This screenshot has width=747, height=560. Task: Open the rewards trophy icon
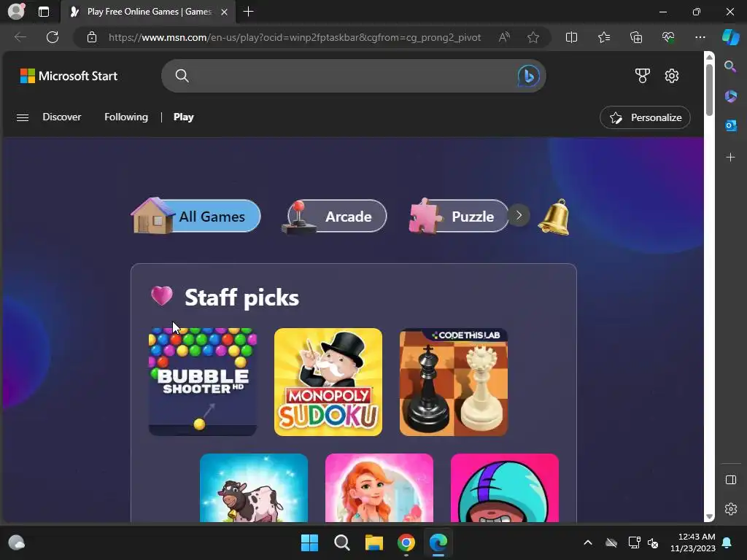tap(642, 76)
